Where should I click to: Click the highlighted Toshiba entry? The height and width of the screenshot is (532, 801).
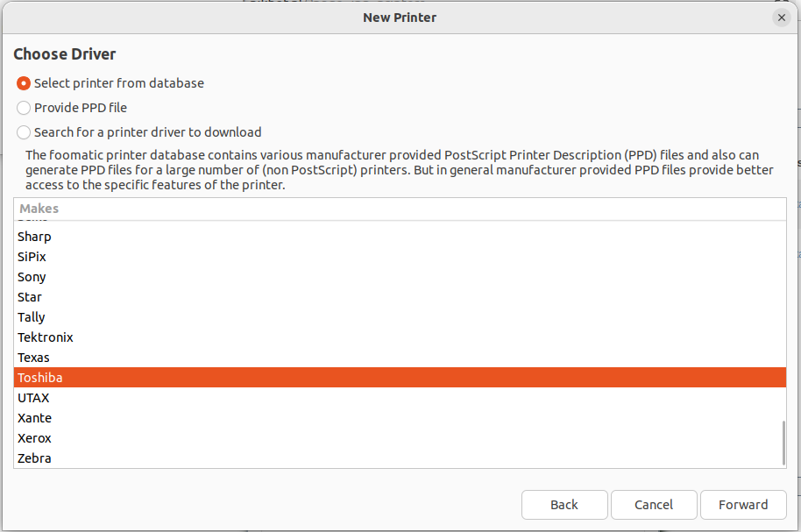pyautogui.click(x=40, y=378)
